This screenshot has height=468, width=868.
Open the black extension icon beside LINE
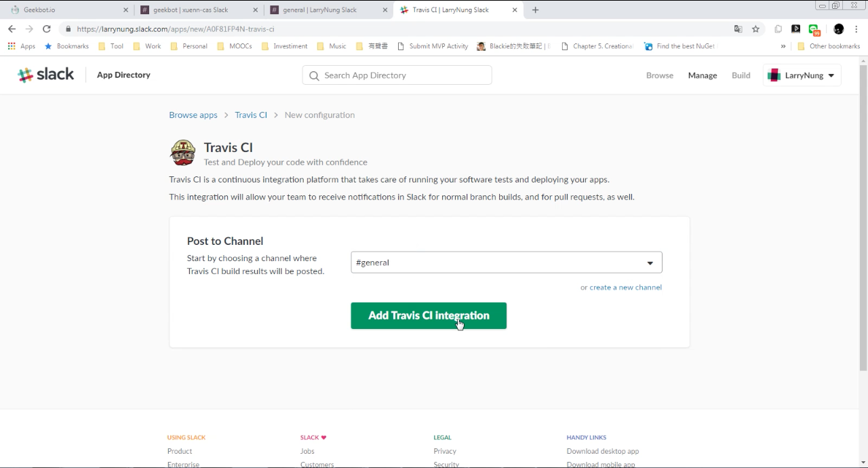click(x=796, y=29)
